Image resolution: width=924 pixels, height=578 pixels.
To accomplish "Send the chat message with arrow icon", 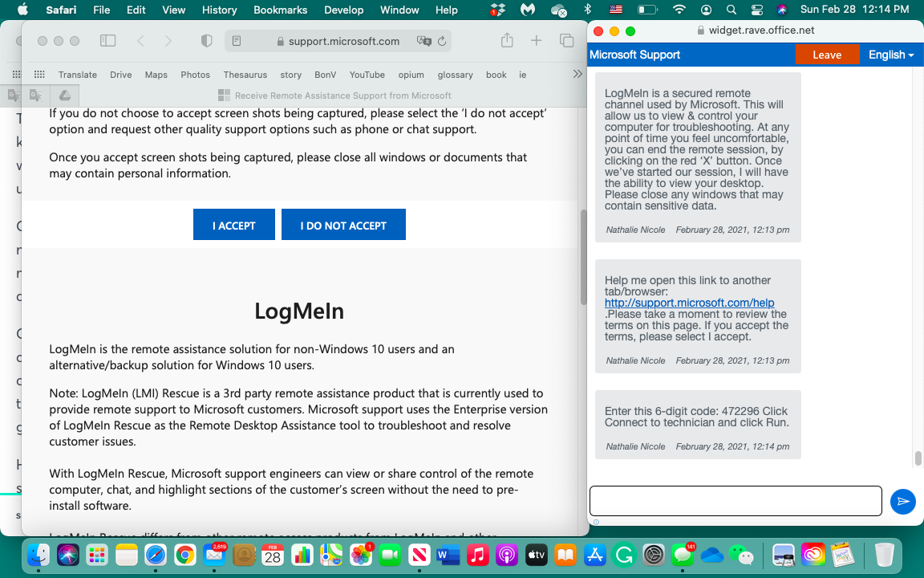I will tap(903, 501).
